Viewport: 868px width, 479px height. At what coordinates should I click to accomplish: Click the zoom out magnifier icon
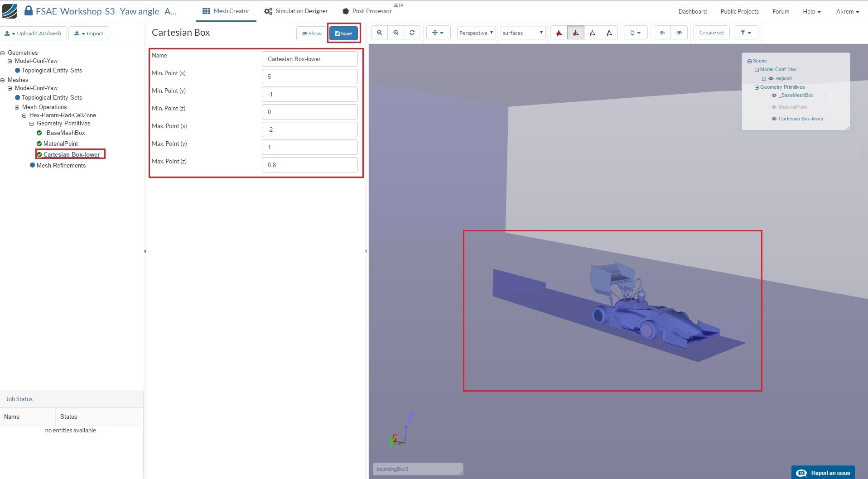pos(395,33)
